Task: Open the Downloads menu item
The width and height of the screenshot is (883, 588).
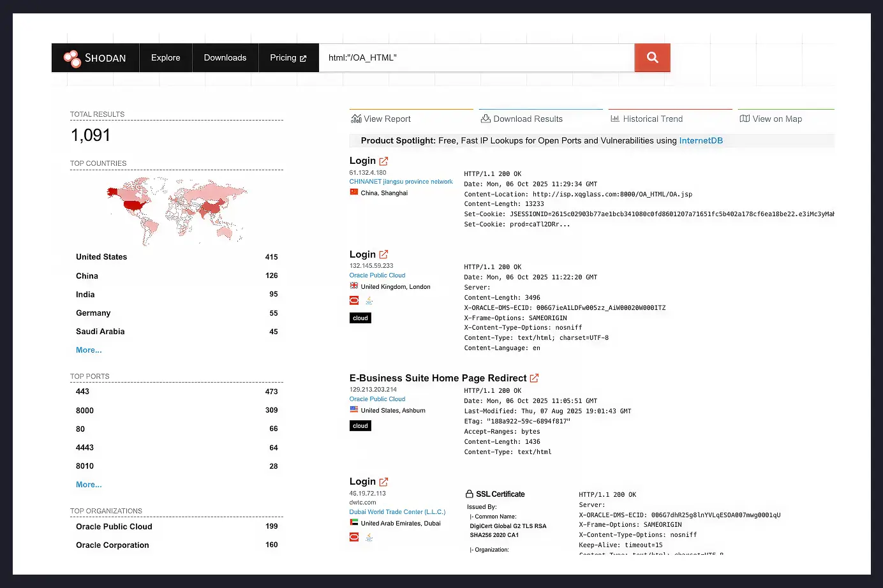Action: coord(225,57)
